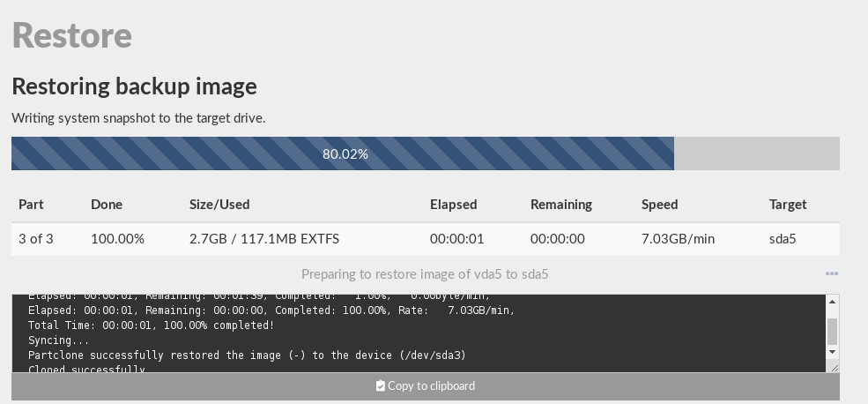Click the ellipsis icon beside status message

[832, 274]
